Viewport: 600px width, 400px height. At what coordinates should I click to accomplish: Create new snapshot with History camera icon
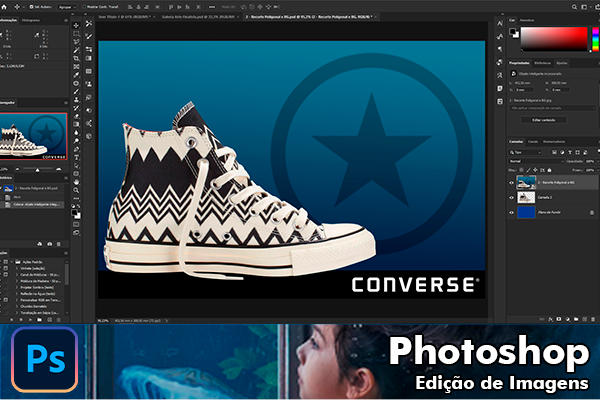pos(49,244)
